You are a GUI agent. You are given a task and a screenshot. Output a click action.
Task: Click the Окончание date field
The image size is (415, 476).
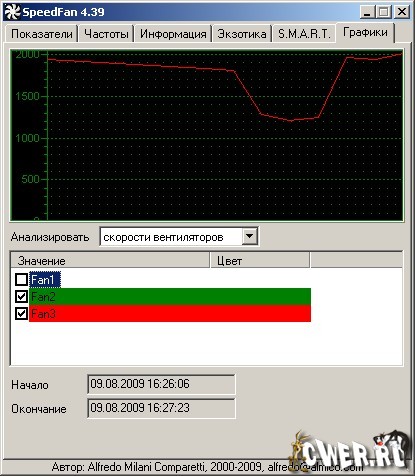pos(161,408)
